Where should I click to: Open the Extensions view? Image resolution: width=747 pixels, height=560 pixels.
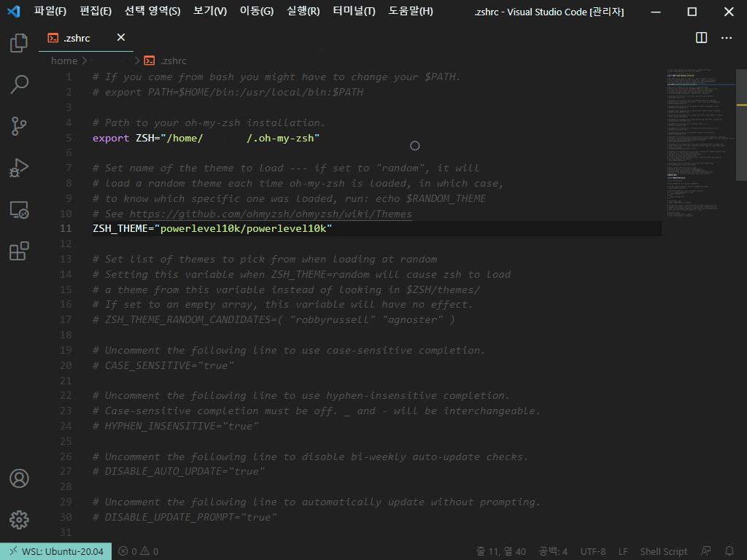19,251
